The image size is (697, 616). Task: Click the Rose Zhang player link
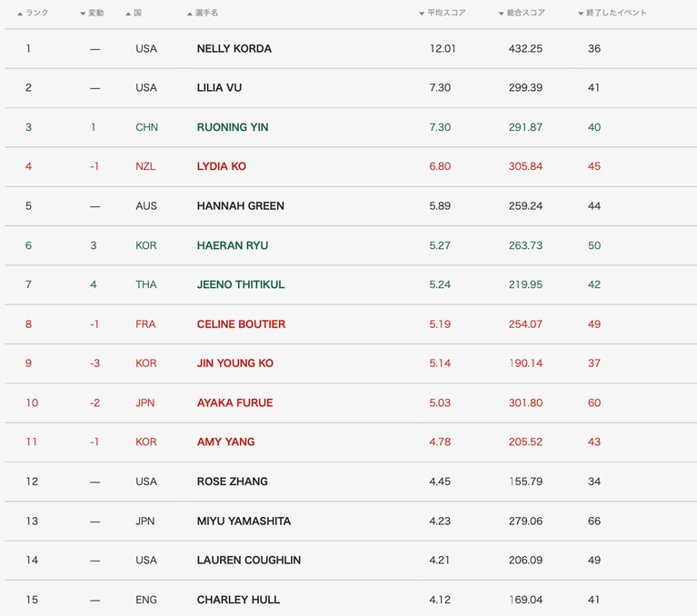pyautogui.click(x=232, y=482)
